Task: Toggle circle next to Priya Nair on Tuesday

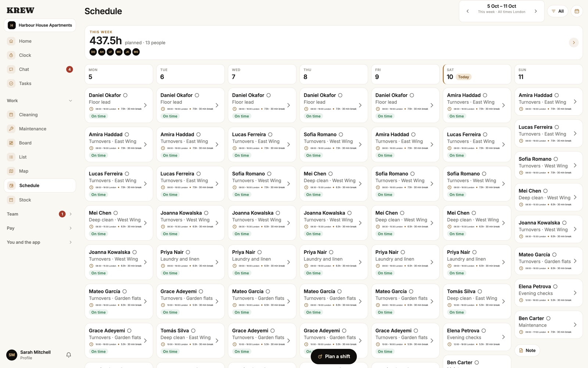Action: [188, 252]
